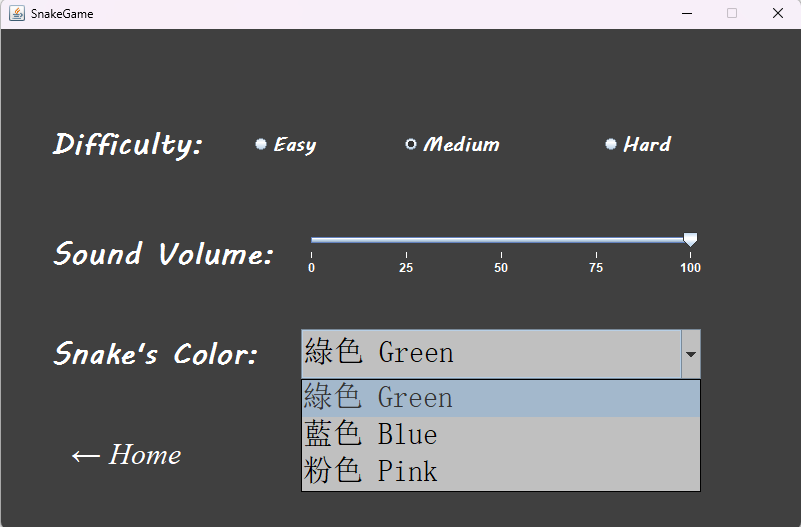Select the Easy difficulty radio button
The height and width of the screenshot is (527, 801).
[x=261, y=145]
